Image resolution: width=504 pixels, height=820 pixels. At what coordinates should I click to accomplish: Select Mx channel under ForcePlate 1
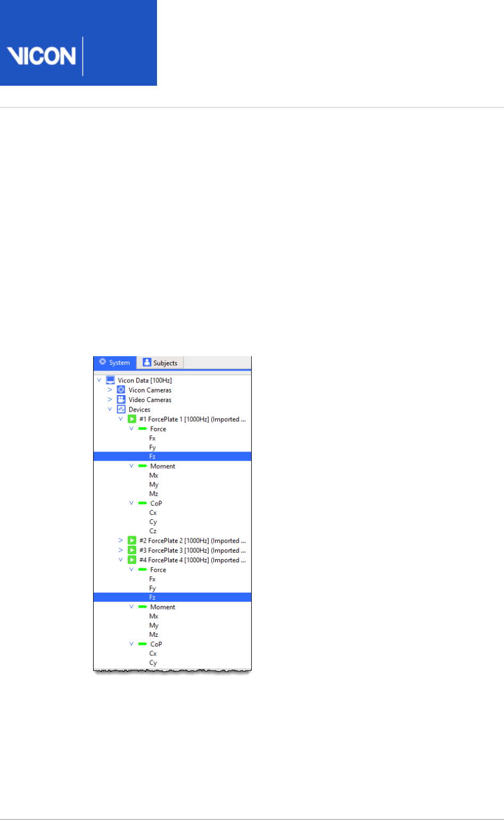tap(154, 475)
